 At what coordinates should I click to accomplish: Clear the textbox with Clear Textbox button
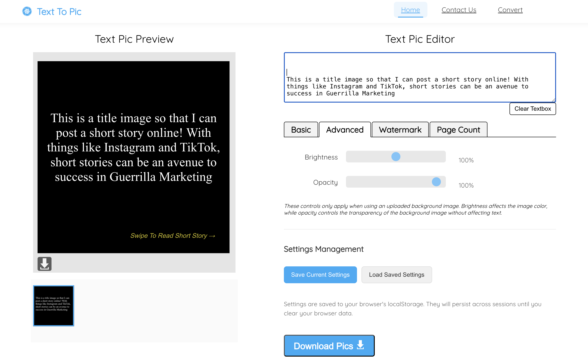click(x=533, y=109)
